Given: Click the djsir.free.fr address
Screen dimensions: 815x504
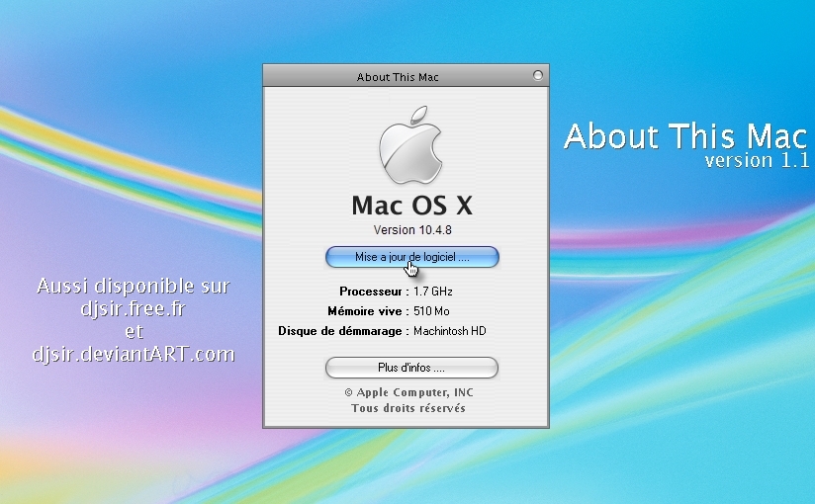Looking at the screenshot, I should pos(135,308).
